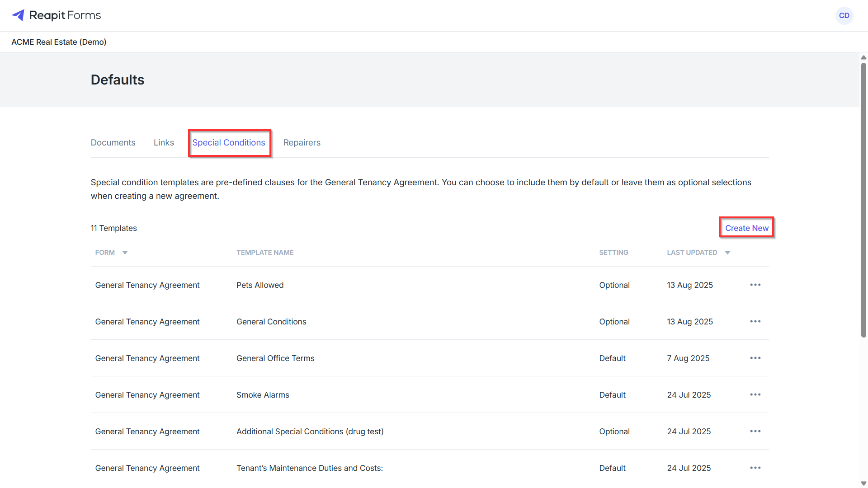868x488 pixels.
Task: Switch to the Documents tab
Action: pos(113,142)
